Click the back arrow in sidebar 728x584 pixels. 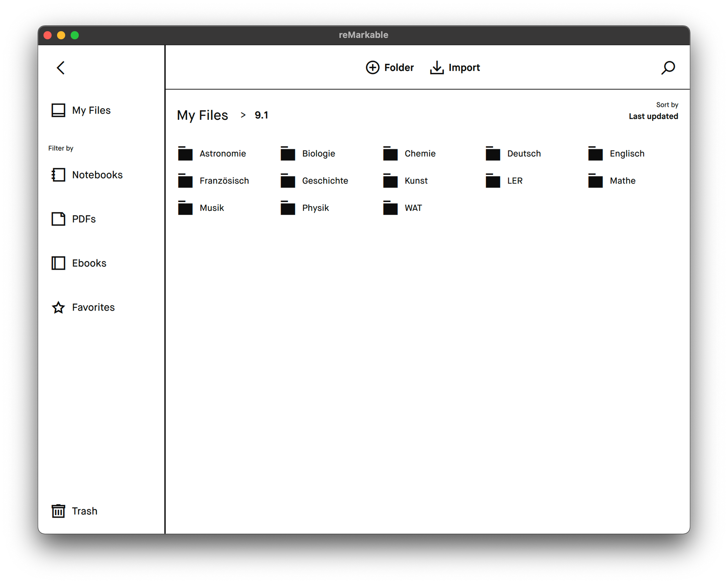[61, 68]
